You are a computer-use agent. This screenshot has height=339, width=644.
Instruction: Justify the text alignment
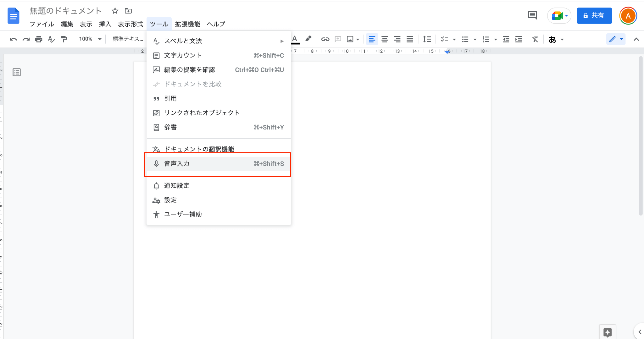tap(410, 39)
